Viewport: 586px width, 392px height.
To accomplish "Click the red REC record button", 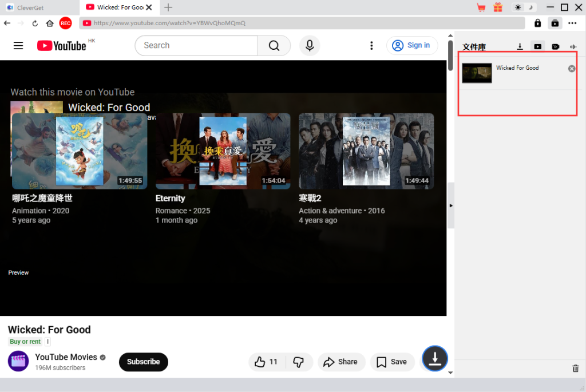I will point(65,23).
